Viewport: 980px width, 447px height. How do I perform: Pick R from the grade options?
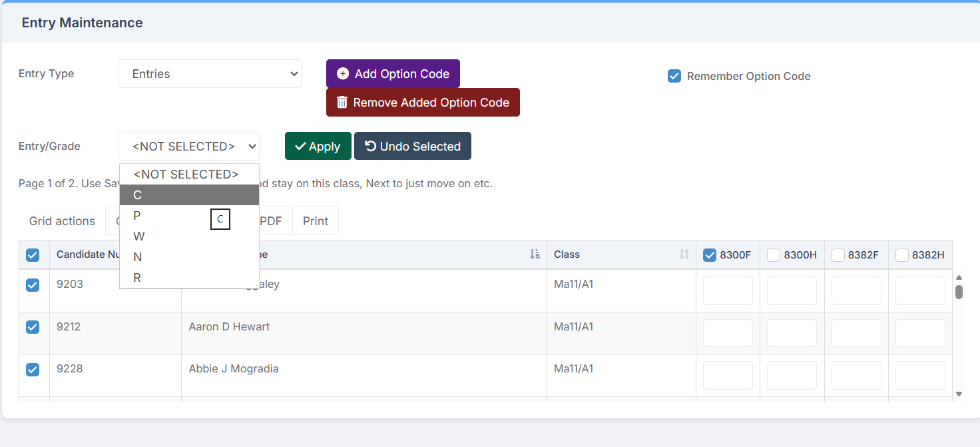[x=189, y=278]
